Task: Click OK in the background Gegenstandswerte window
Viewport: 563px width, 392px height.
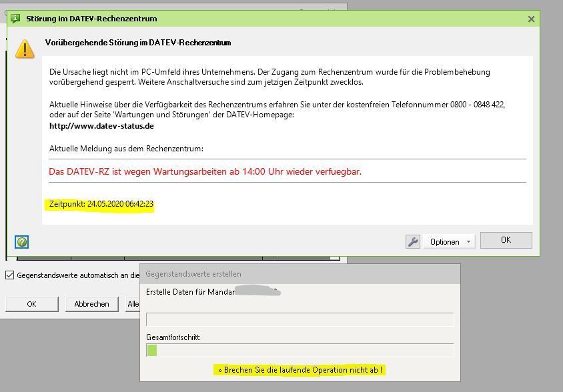Action: click(x=31, y=304)
